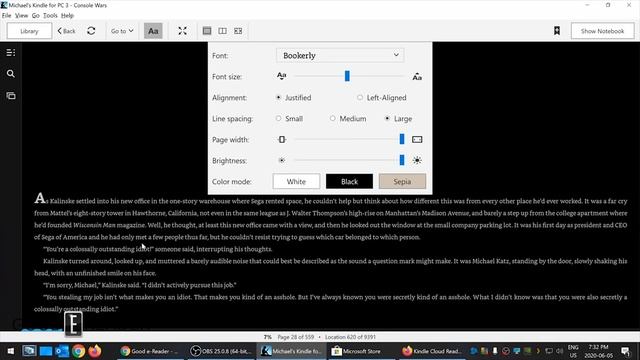Open the Go to dropdown
640x360 pixels.
point(122,31)
